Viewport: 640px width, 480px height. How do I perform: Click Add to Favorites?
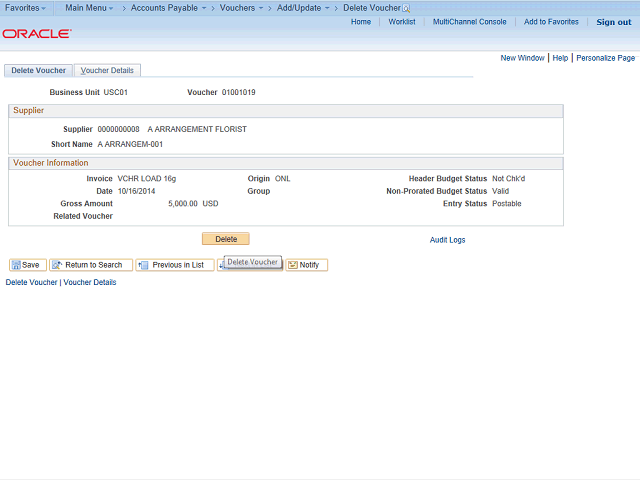click(551, 22)
